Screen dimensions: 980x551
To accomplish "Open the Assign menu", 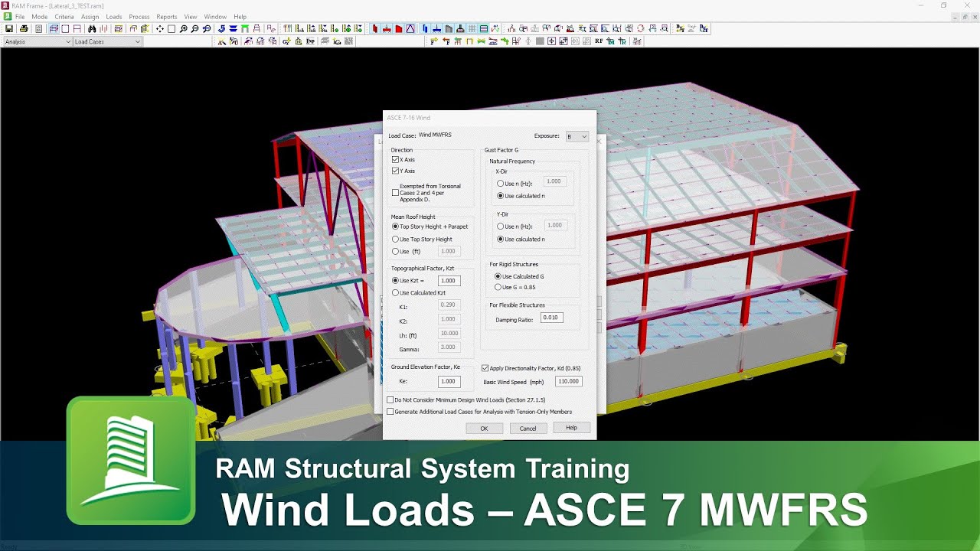I will 90,17.
